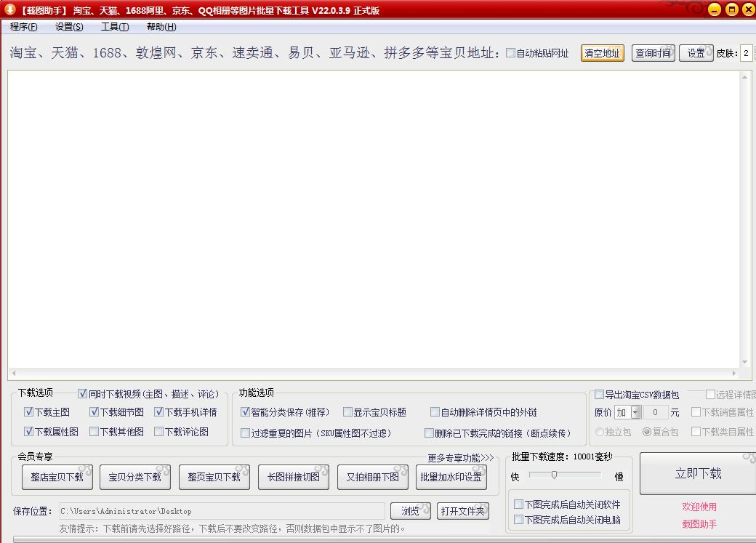Click the 批量下载速度 slider handle
Viewport: 756px width, 543px height.
(555, 475)
